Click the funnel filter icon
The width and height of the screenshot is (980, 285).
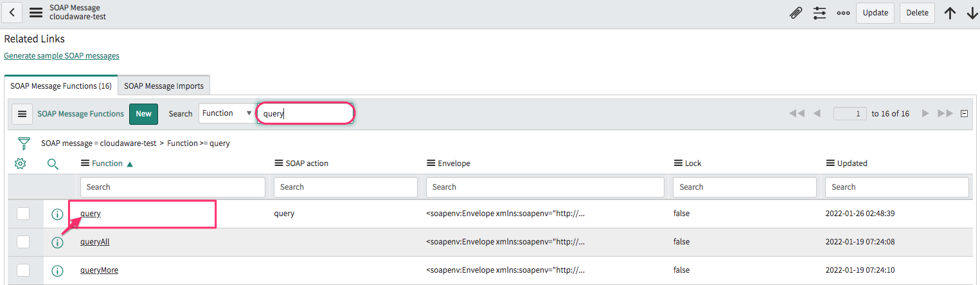point(24,143)
